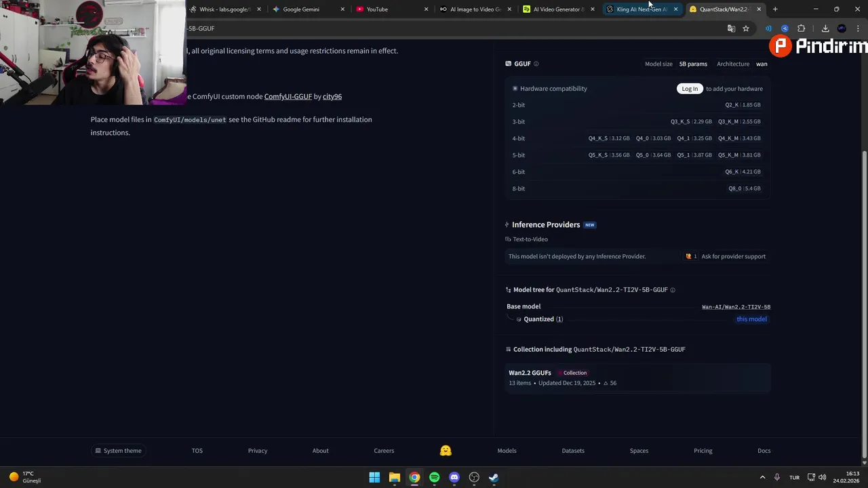Open Windows Start menu

pyautogui.click(x=374, y=477)
